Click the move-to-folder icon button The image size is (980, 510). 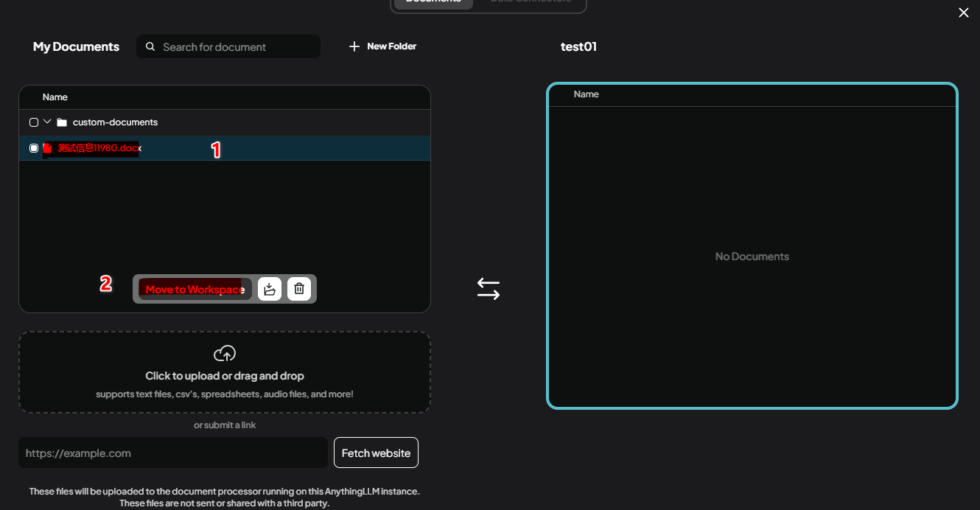tap(270, 289)
